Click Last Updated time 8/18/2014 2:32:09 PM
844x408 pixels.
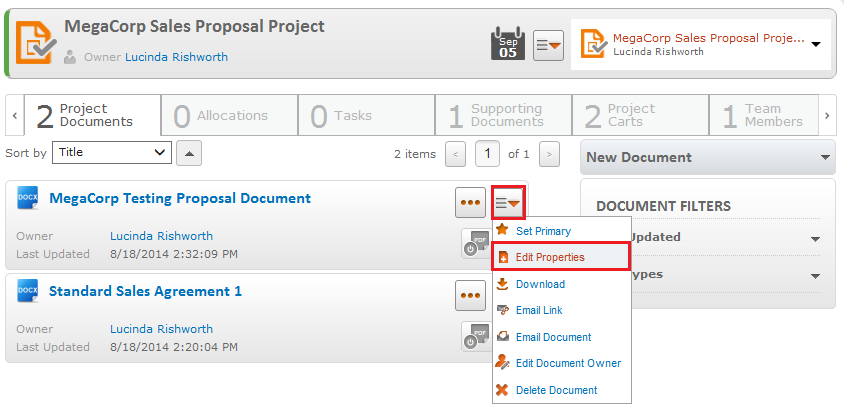[174, 254]
